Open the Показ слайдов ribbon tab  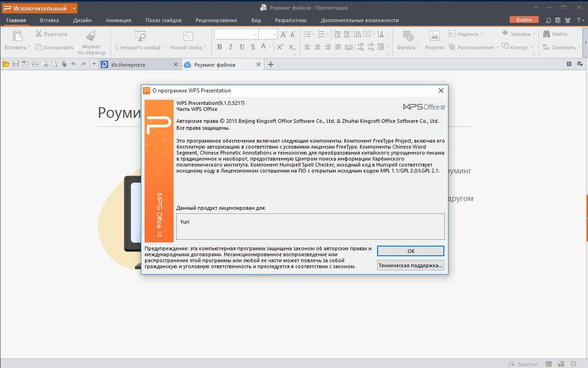[x=163, y=20]
